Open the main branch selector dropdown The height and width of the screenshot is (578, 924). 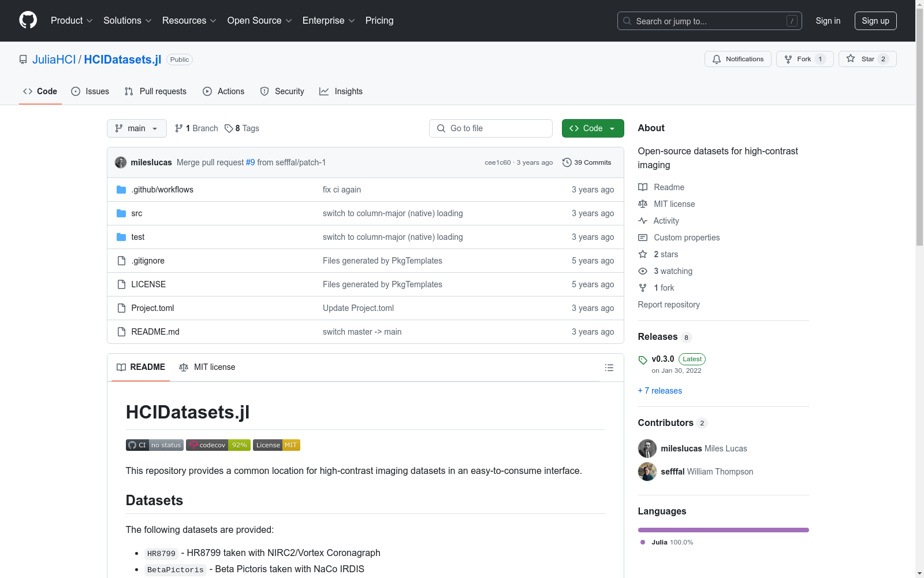137,128
